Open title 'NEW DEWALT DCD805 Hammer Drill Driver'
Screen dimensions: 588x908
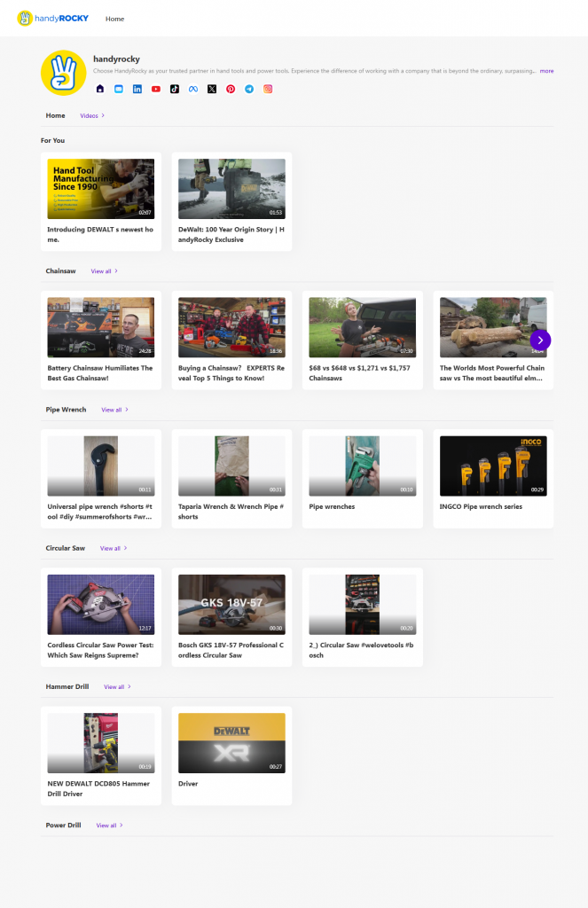pyautogui.click(x=98, y=788)
